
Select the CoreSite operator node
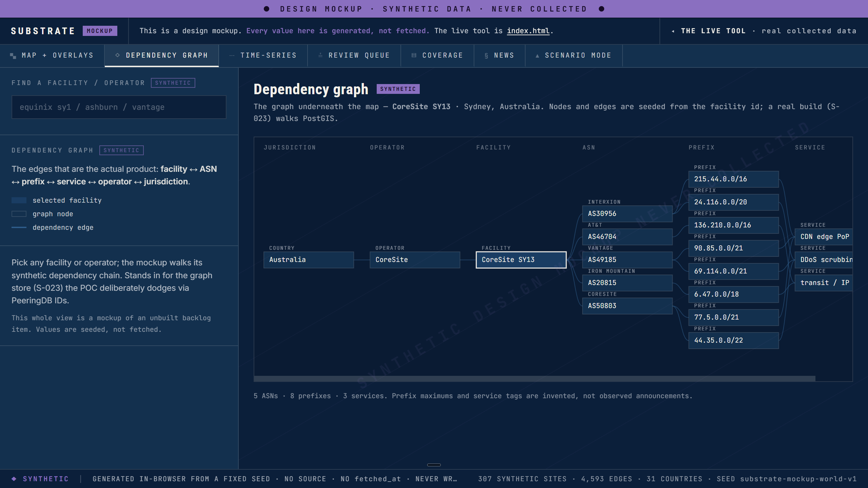415,260
